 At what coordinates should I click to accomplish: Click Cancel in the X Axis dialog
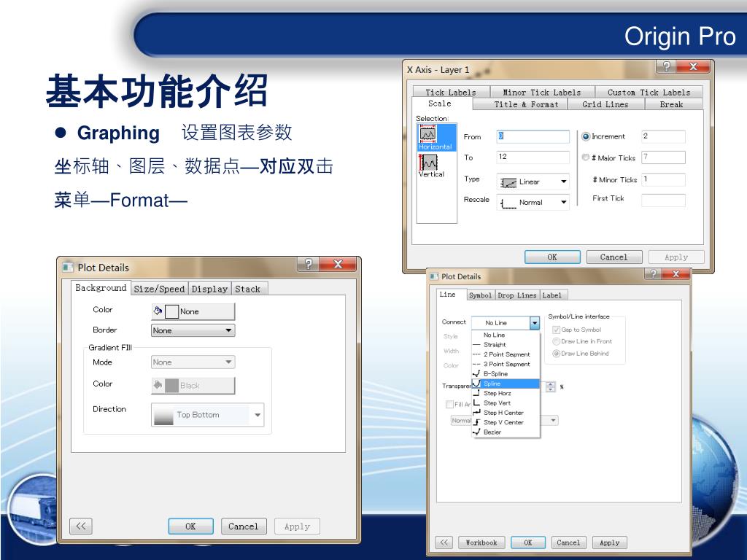[x=614, y=257]
